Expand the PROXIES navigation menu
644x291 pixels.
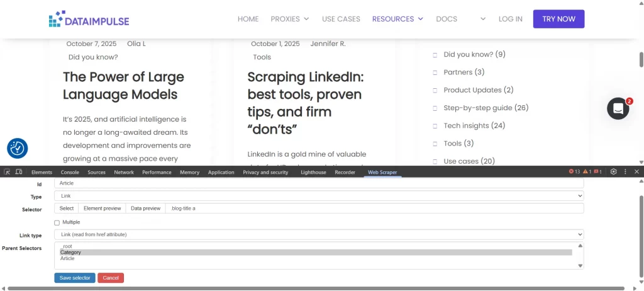(290, 19)
